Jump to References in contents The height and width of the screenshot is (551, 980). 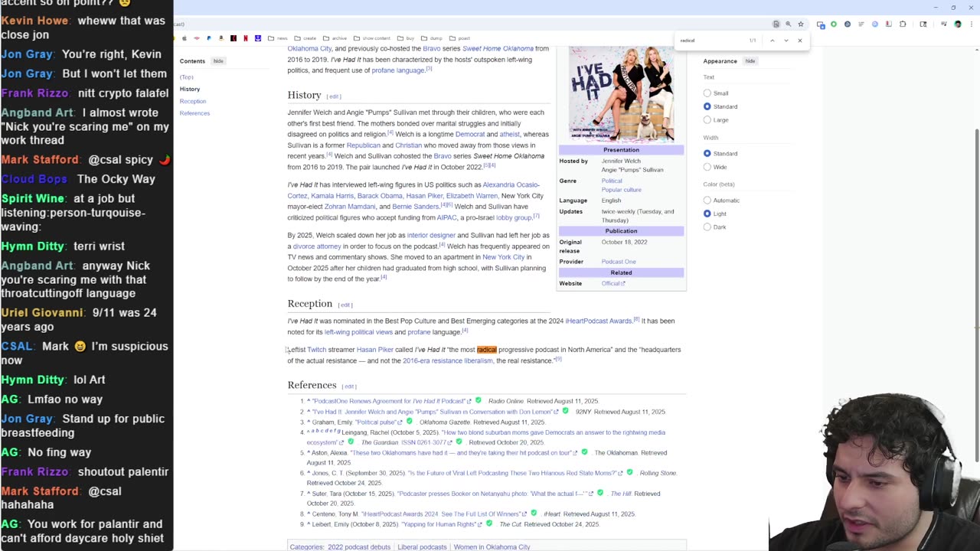[194, 113]
